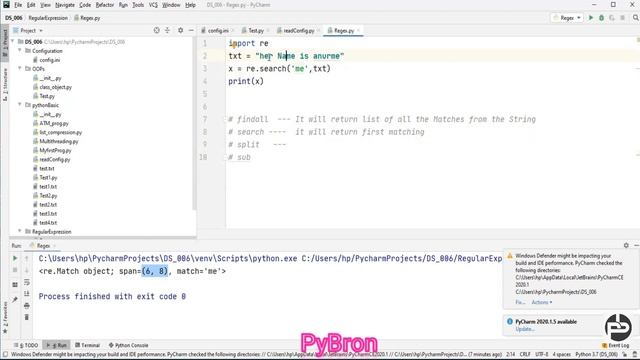This screenshot has height=360, width=640.
Task: Click Fix... link in Defender notification
Action: [520, 302]
